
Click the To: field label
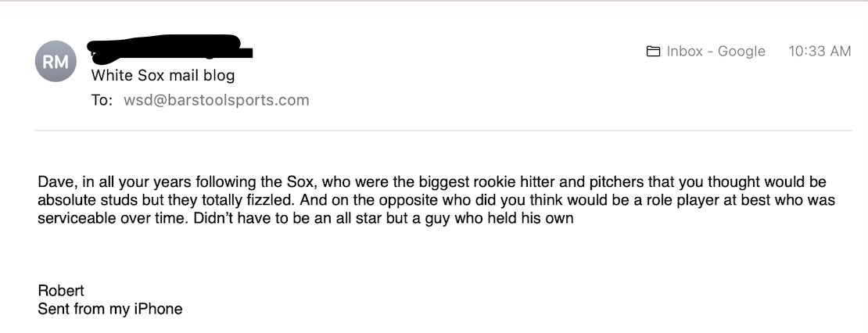pyautogui.click(x=102, y=100)
